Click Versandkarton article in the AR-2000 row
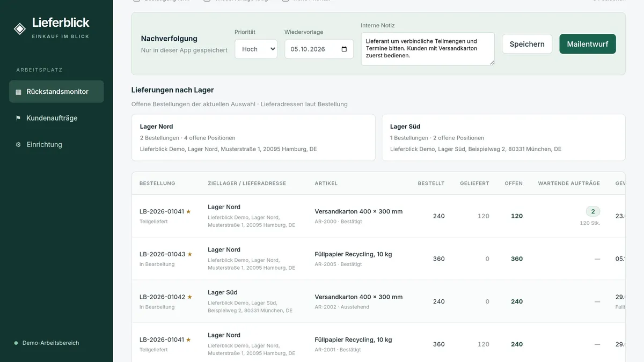644x362 pixels. (x=358, y=211)
